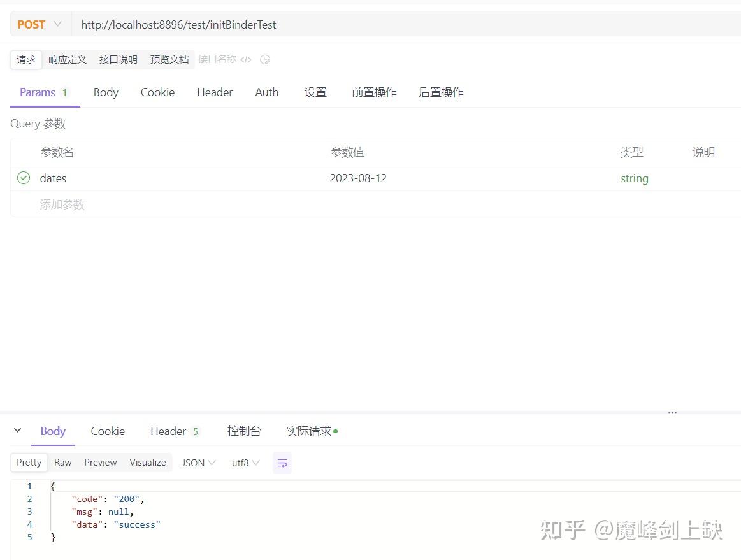Activate the line wrap icon in response toolbar
Viewport: 741px width, 560px height.
[x=282, y=463]
